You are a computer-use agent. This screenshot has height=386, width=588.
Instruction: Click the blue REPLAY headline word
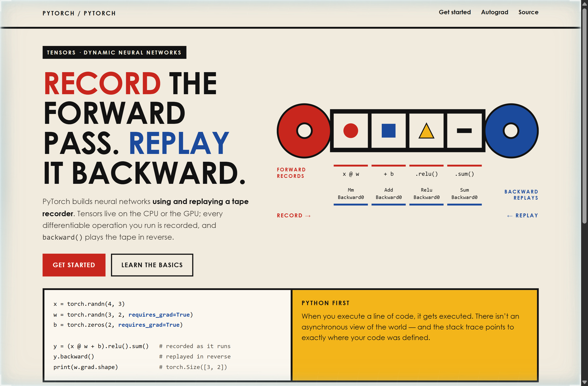click(179, 143)
